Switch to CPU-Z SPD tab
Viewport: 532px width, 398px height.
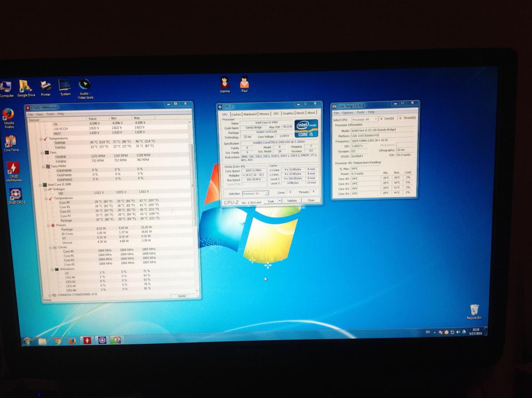point(276,114)
